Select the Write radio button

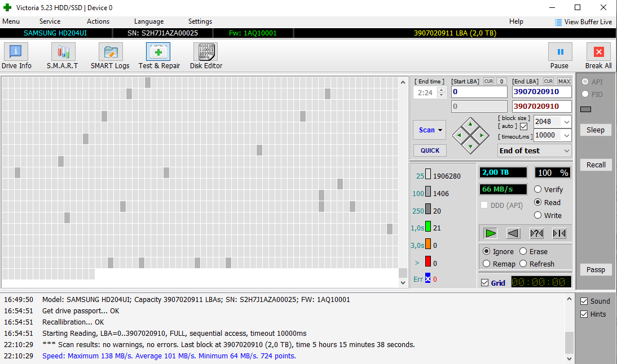tap(537, 215)
